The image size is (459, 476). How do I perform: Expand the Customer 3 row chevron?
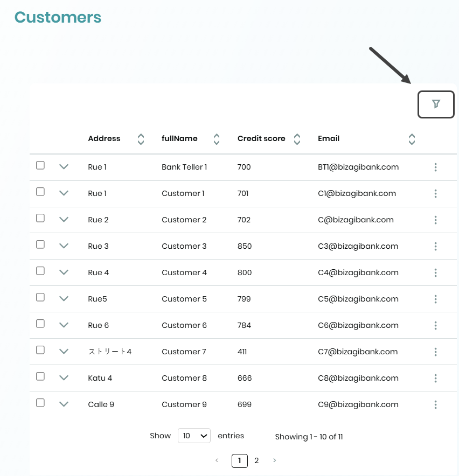[64, 246]
